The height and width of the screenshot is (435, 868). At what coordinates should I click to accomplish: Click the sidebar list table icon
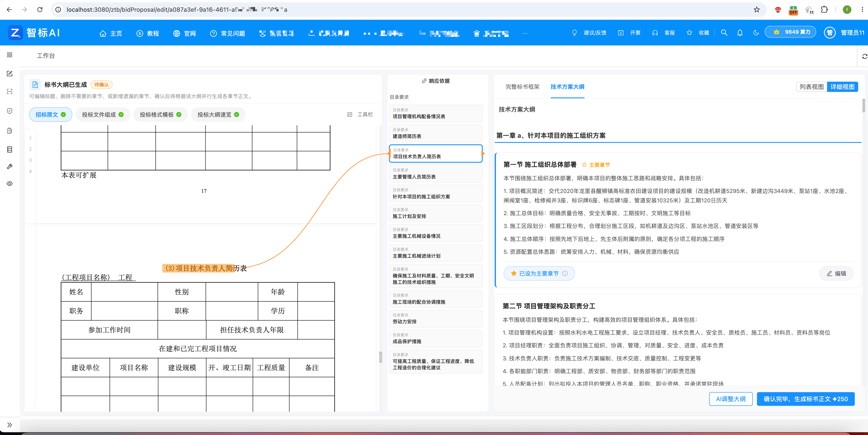point(9,149)
